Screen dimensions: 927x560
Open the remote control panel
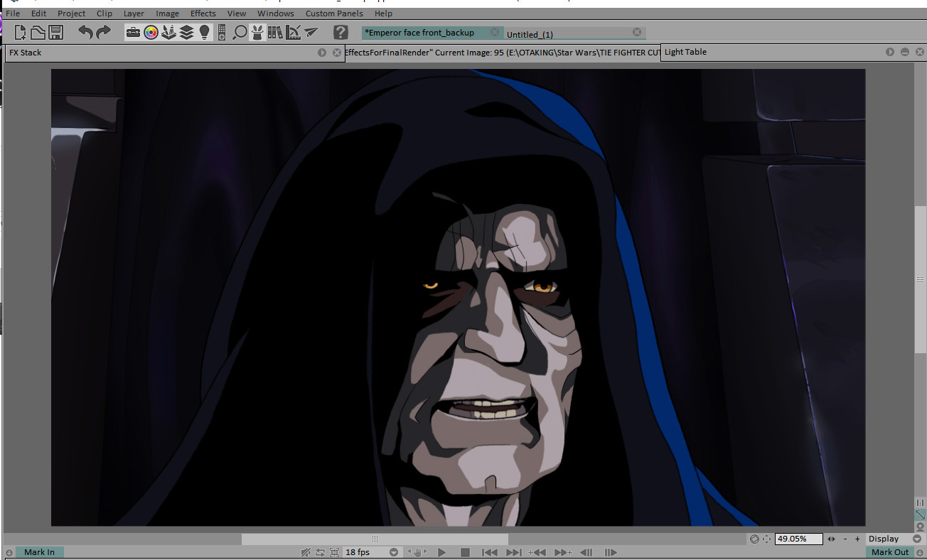pos(221,32)
